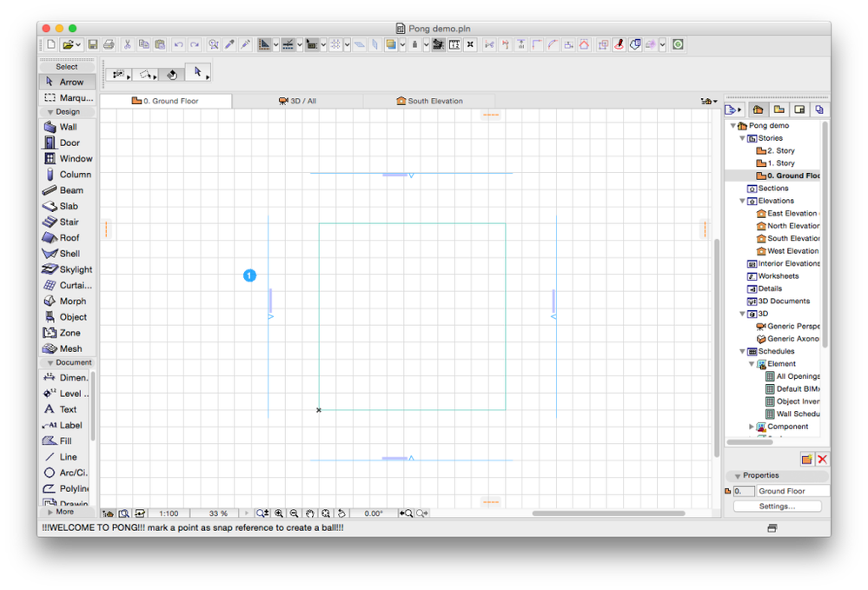
Task: Collapse the Schedules tree node
Action: coord(742,351)
